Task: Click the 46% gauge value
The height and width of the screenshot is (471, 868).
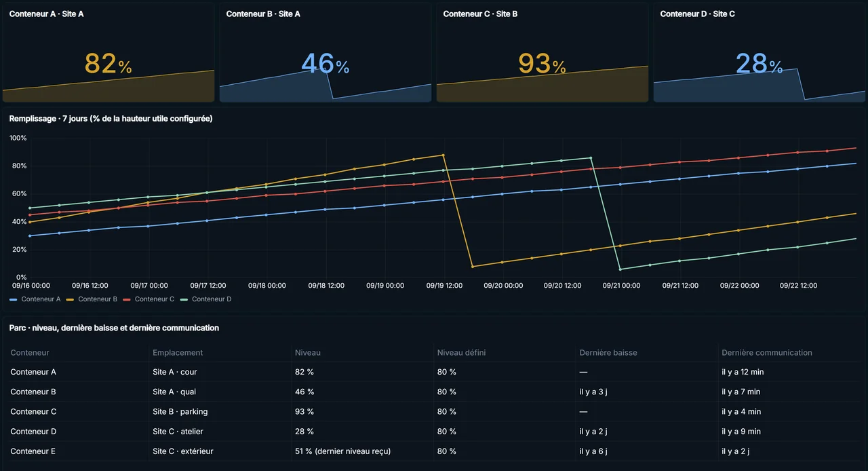Action: 325,64
